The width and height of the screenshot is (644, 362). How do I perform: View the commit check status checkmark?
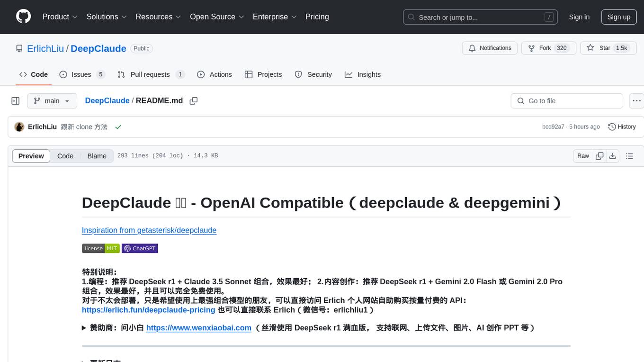pos(118,127)
